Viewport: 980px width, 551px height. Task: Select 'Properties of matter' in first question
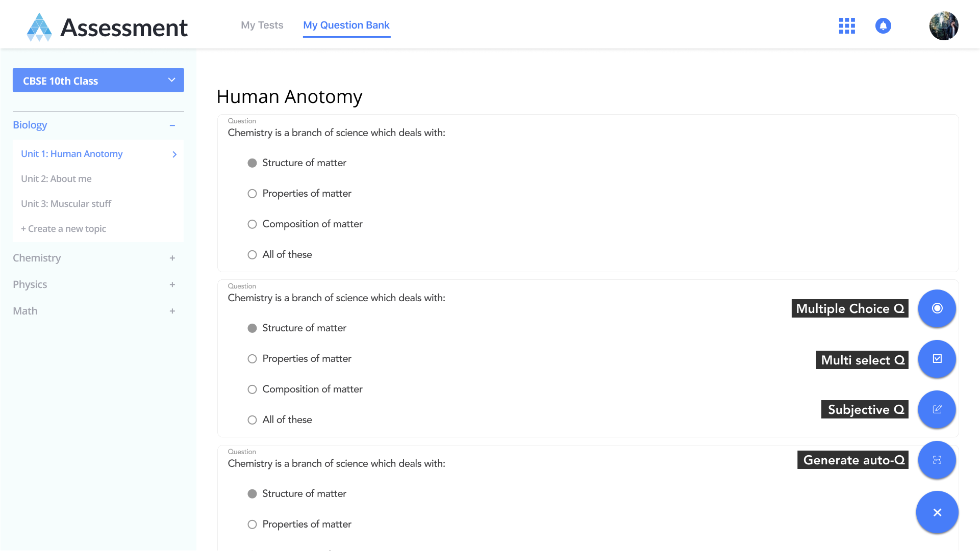(252, 194)
